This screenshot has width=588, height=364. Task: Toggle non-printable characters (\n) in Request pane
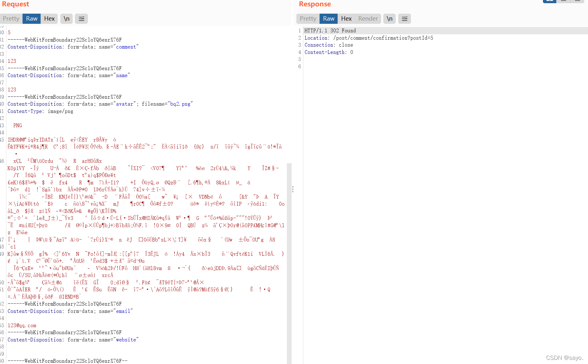point(66,19)
